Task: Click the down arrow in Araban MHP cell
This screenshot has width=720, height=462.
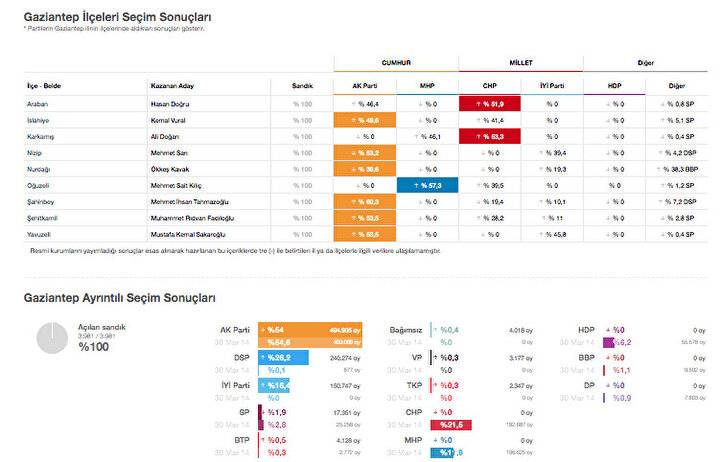Action: pyautogui.click(x=416, y=103)
